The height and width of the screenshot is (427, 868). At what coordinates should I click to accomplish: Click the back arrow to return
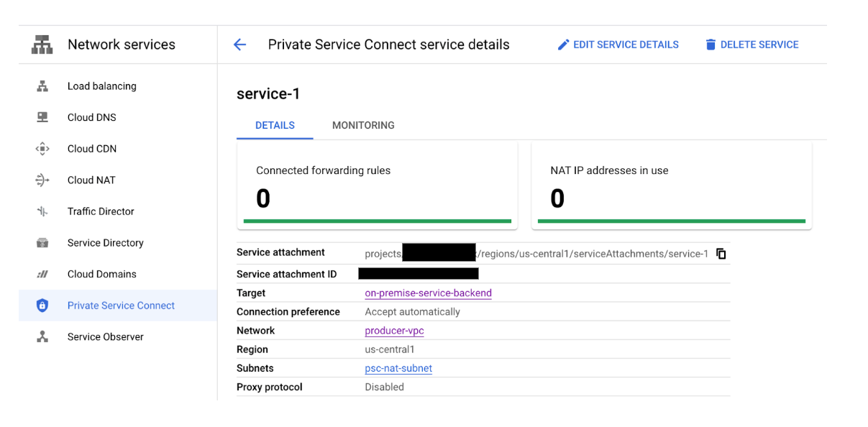[x=239, y=44]
